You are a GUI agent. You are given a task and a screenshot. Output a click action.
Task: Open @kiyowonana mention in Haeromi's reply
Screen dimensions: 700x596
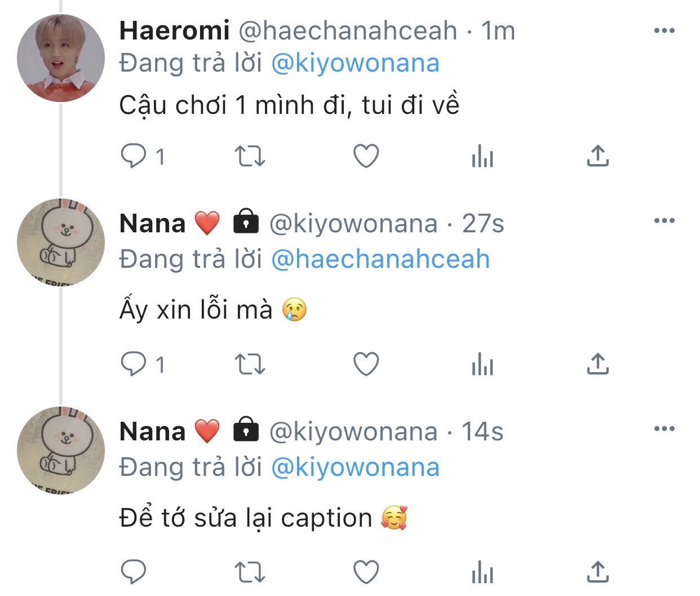pyautogui.click(x=355, y=63)
